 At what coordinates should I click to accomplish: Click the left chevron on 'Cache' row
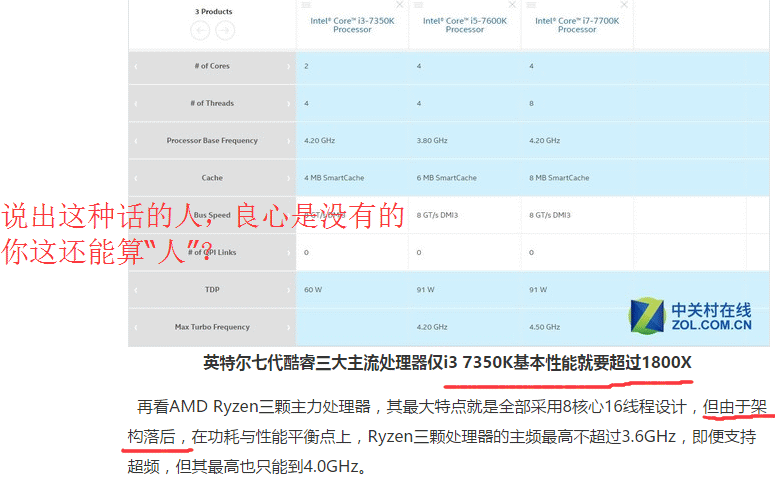tap(135, 177)
